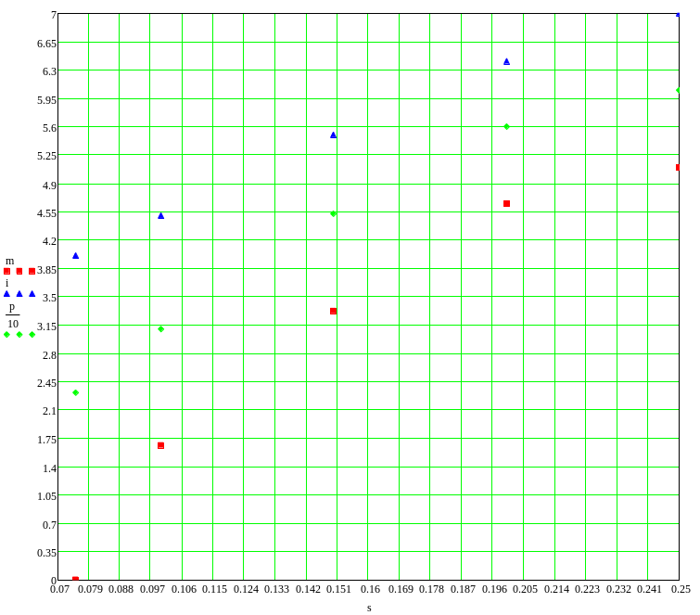
Task: Click the x-axis value 0.151
Action: pos(338,589)
